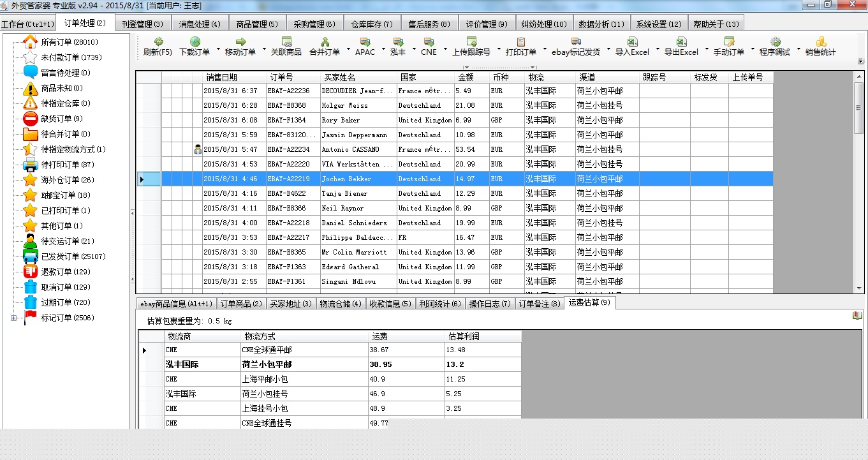Sort by the 金额 column header
The image size is (868, 460).
click(x=472, y=77)
